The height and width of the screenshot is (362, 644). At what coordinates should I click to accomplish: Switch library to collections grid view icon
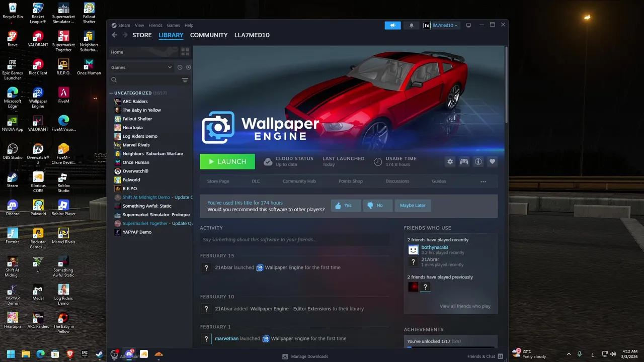pyautogui.click(x=185, y=52)
